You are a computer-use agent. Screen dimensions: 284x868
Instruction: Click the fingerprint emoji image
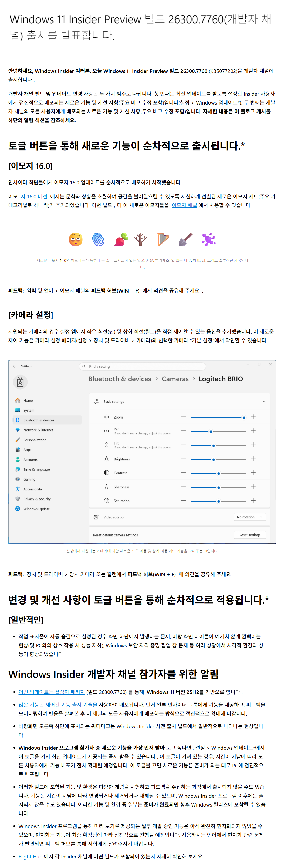click(x=98, y=240)
